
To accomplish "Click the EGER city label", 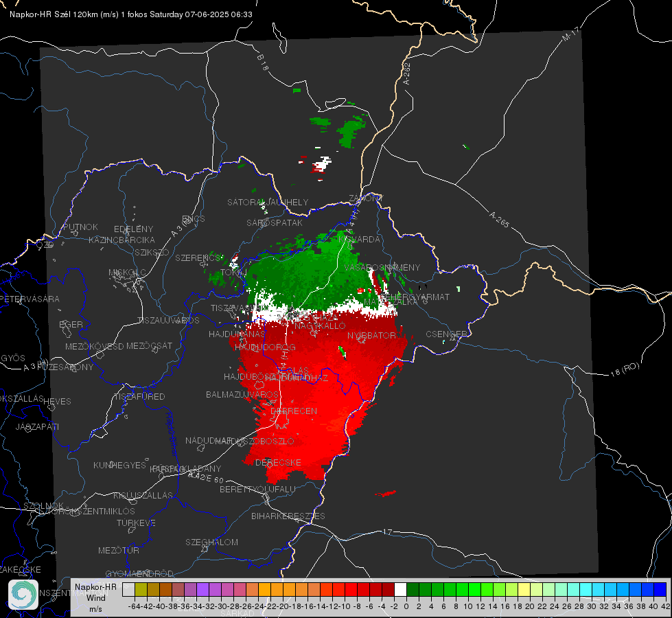I will tap(71, 324).
